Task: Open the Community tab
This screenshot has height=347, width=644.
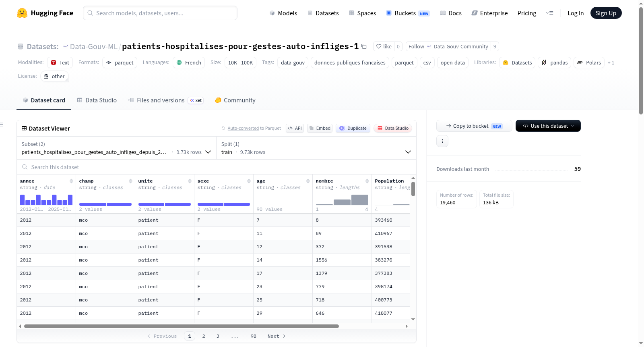Action: tap(235, 100)
